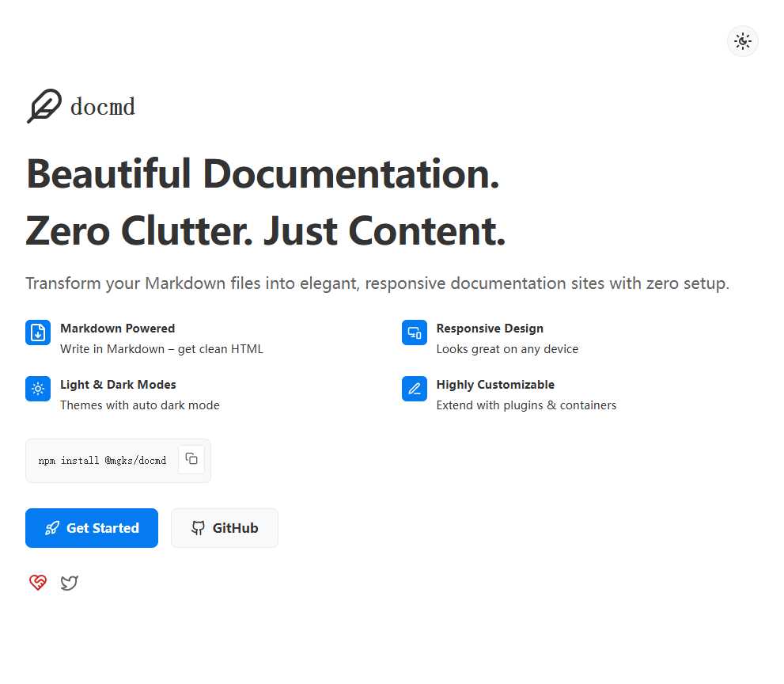Click the Beautiful Documentation headline
The width and height of the screenshot is (784, 684).
[263, 174]
